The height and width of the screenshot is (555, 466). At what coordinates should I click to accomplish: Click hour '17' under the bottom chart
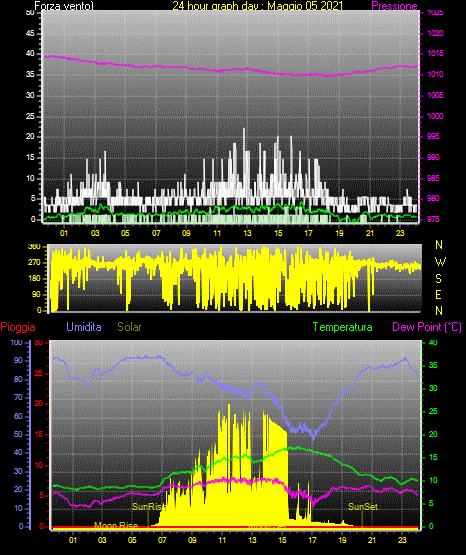click(x=312, y=540)
